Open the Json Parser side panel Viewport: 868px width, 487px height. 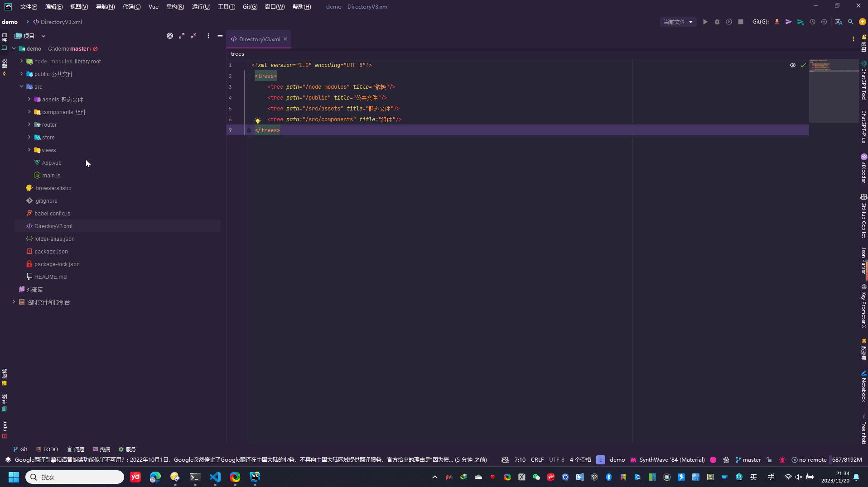coord(863,260)
